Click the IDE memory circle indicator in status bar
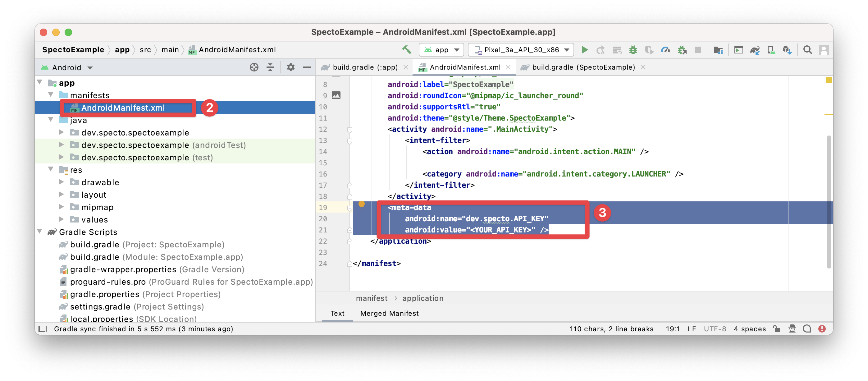868x381 pixels. click(807, 329)
